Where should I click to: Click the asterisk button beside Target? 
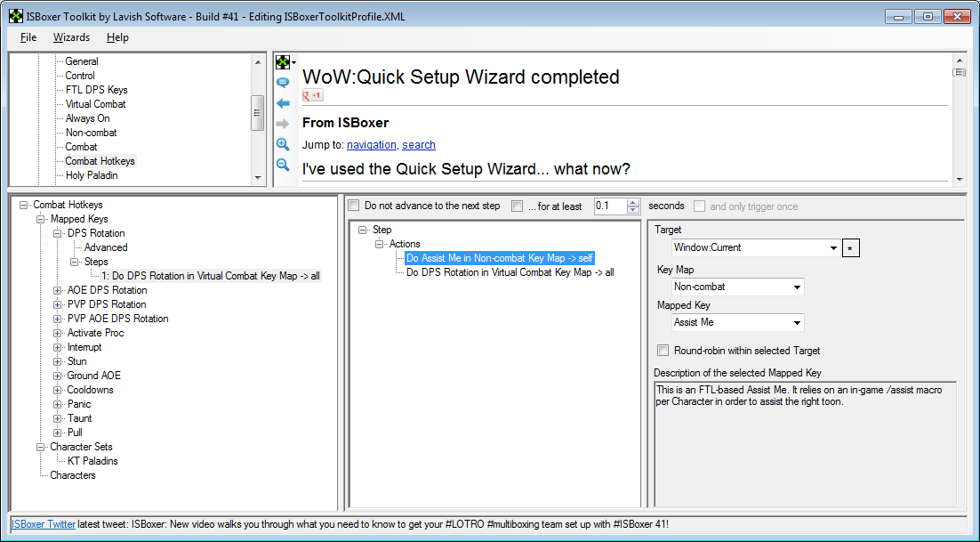(x=851, y=248)
